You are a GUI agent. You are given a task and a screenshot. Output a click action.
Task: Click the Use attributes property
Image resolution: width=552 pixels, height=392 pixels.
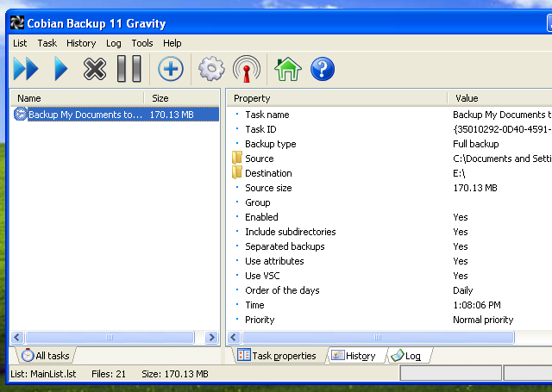[x=274, y=261]
